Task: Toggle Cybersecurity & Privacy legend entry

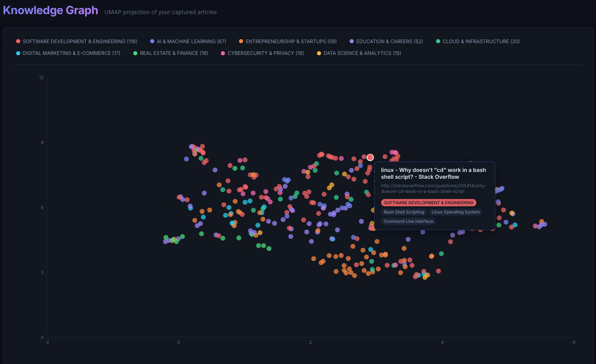Action: pos(262,53)
